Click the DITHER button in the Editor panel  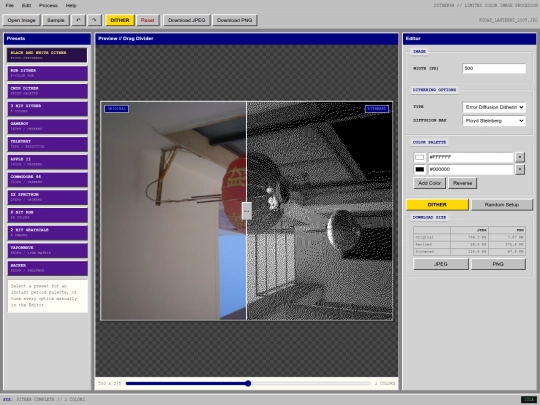pyautogui.click(x=437, y=205)
